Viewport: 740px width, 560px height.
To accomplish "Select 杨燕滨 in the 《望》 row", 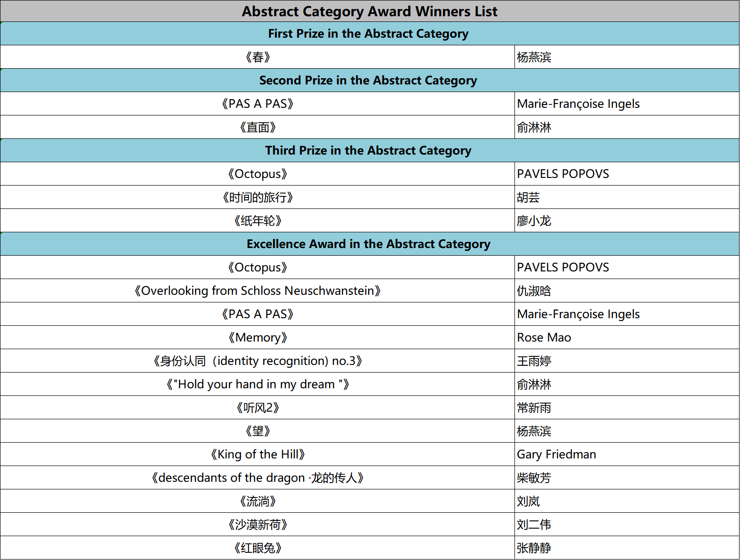I will pyautogui.click(x=627, y=431).
